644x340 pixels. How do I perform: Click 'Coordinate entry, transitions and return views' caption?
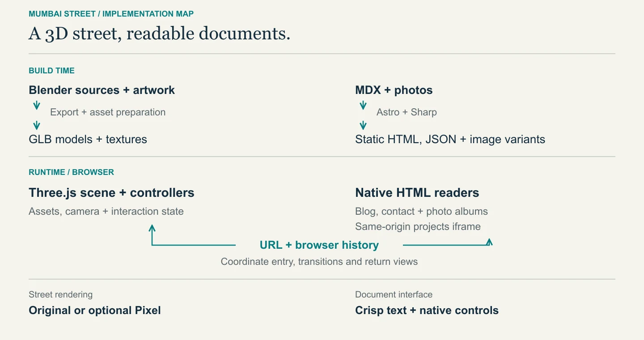[319, 262]
